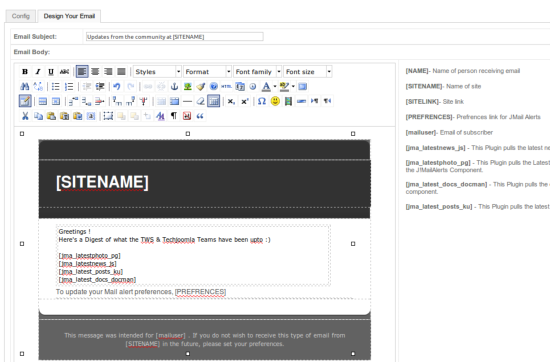Screen dimensions: 550x362
Task: Click the Cleanup messy code broom icon
Action: coord(201,86)
